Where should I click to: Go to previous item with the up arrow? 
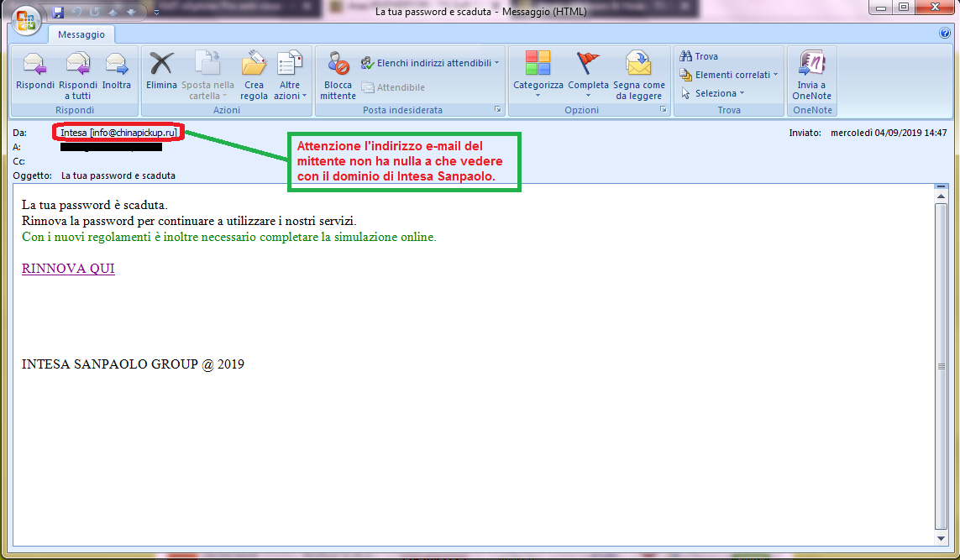113,13
